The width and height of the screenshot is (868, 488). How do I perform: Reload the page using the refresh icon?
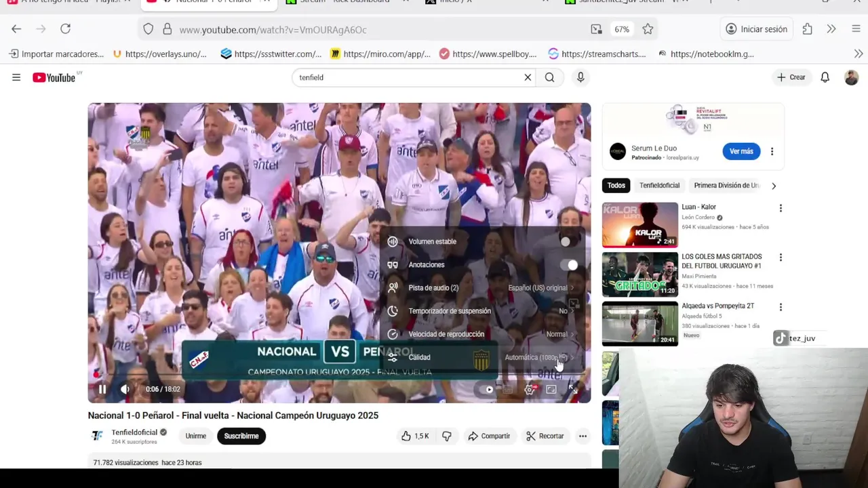coord(65,29)
